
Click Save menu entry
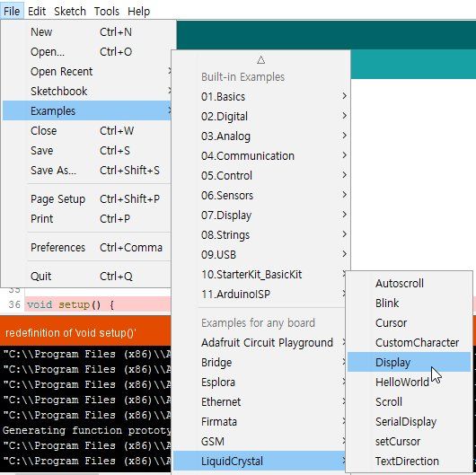click(x=87, y=150)
